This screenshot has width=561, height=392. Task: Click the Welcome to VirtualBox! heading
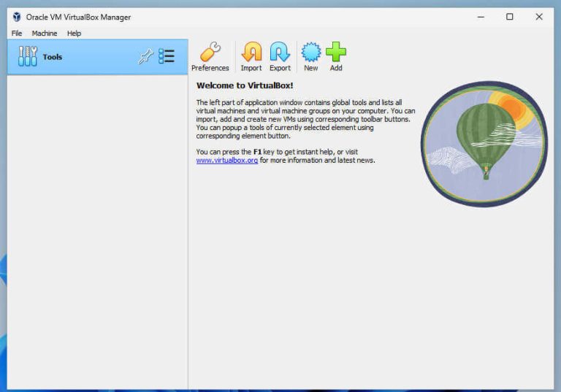(x=245, y=85)
